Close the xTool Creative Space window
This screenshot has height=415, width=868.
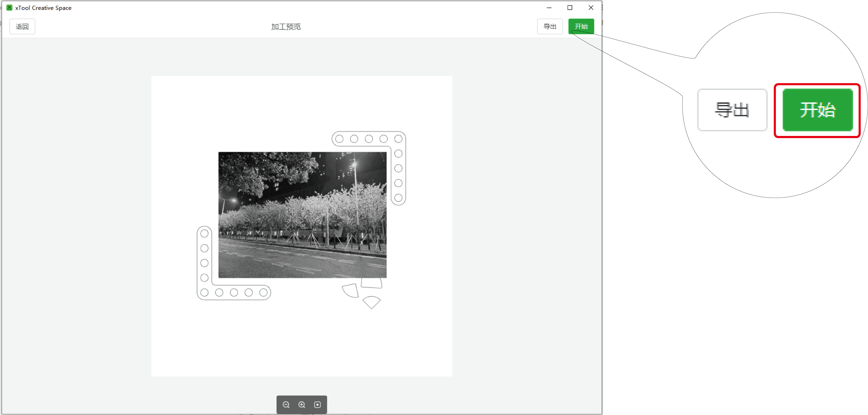click(591, 7)
